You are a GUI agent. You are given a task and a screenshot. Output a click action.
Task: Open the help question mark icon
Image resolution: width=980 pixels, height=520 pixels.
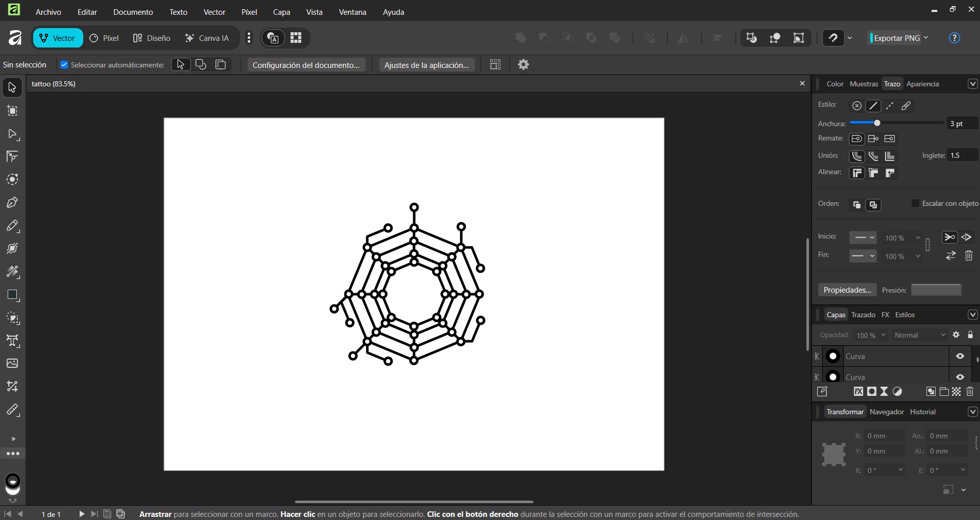[x=954, y=38]
